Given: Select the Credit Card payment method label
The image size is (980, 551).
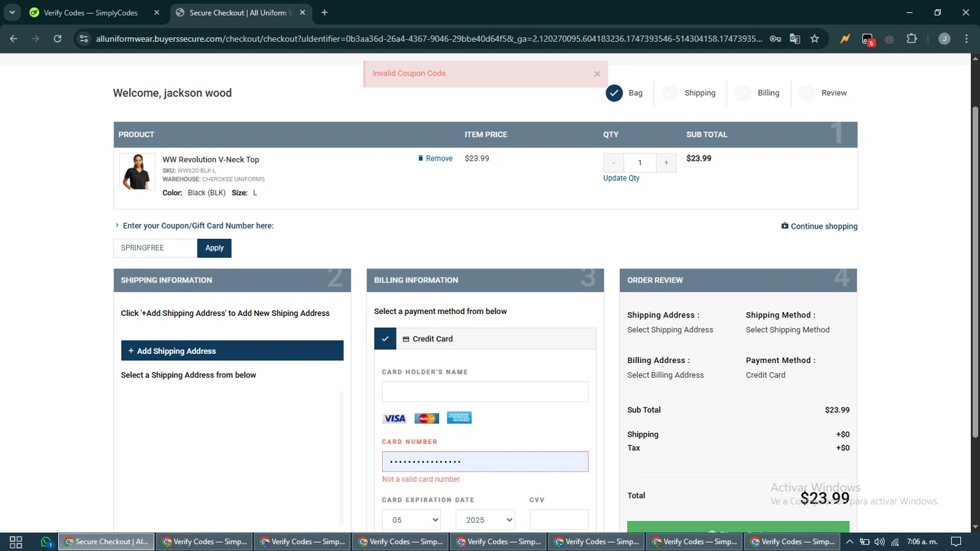Looking at the screenshot, I should click(x=427, y=339).
